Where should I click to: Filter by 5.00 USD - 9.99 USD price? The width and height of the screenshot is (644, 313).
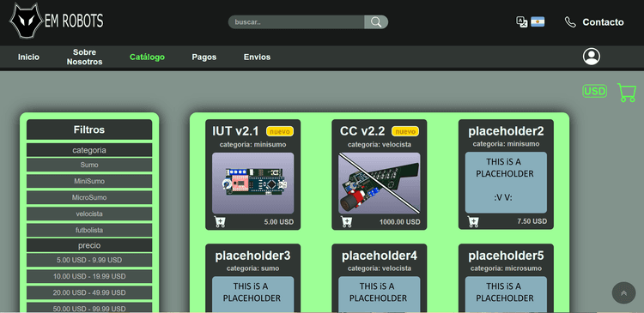pos(89,260)
